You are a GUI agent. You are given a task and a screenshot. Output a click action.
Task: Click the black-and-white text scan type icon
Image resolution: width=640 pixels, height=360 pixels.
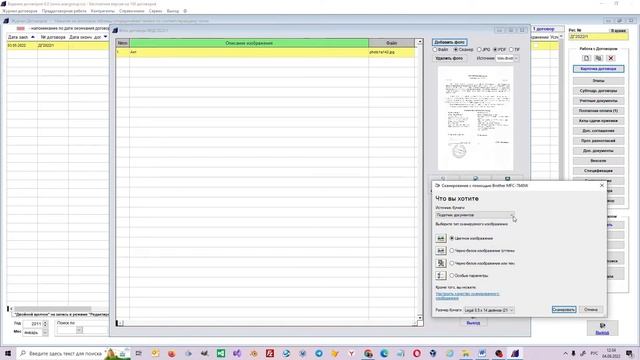tap(441, 263)
